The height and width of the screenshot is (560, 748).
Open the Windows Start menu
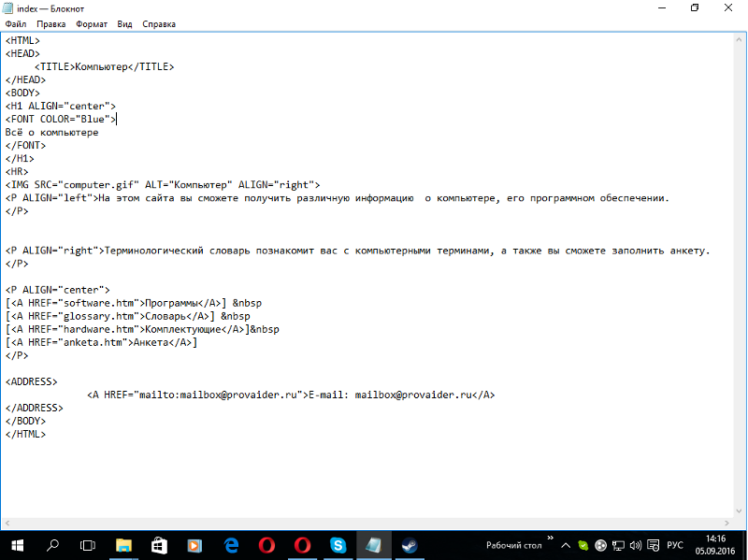coord(17,545)
